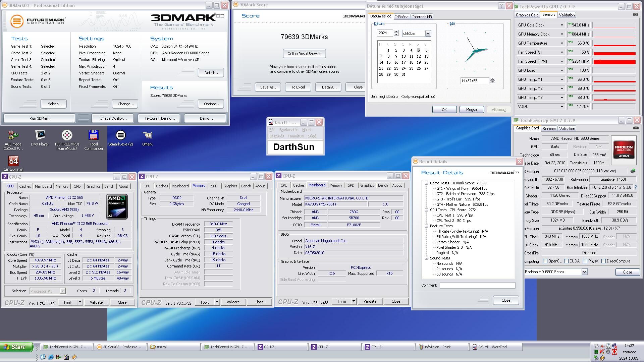This screenshot has width=644, height=362.
Task: Switch to névtelen - Paint in taskbar
Action: (442, 347)
